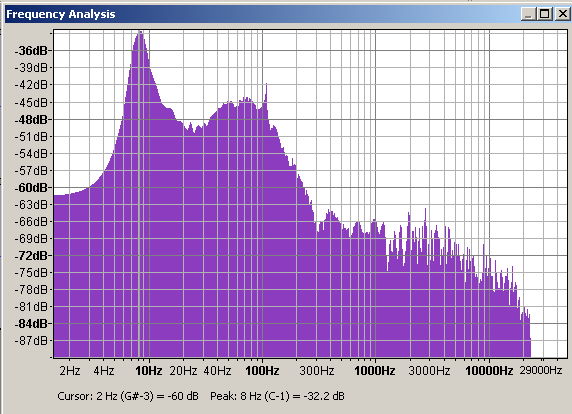Viewport: 572px width, 414px height.
Task: Close the Frequency Analysis window
Action: pyautogui.click(x=562, y=14)
